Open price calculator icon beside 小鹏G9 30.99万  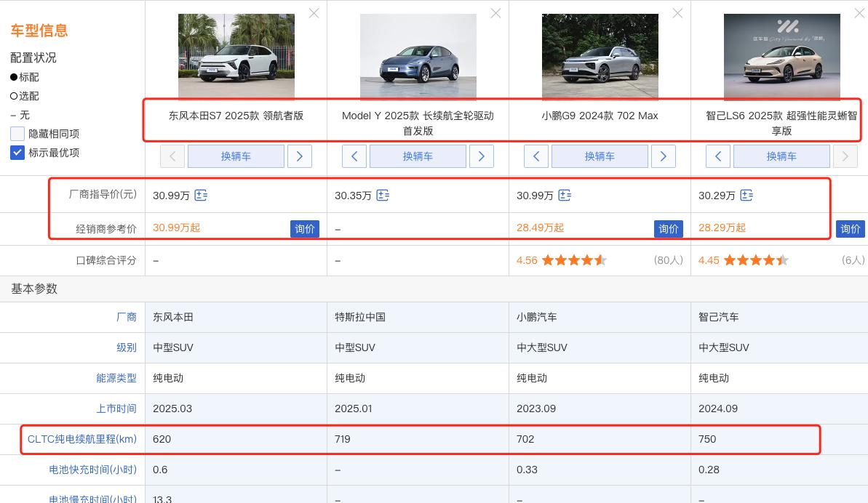coord(565,195)
